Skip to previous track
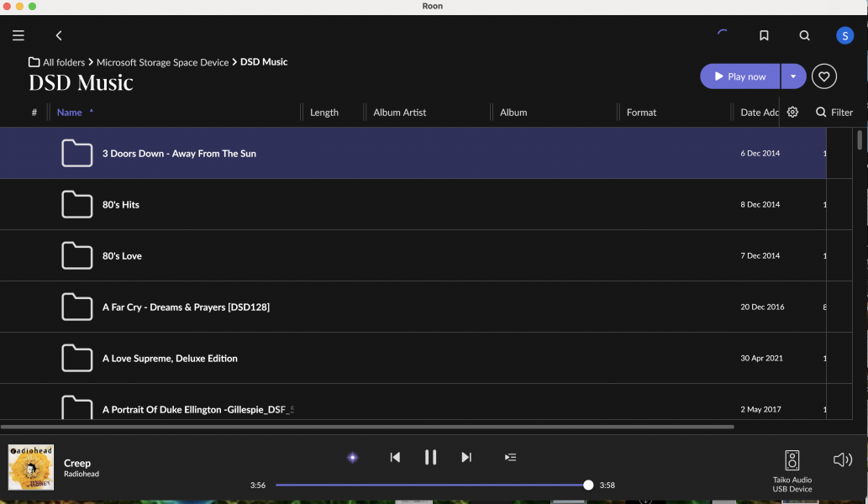The image size is (868, 504). (395, 457)
